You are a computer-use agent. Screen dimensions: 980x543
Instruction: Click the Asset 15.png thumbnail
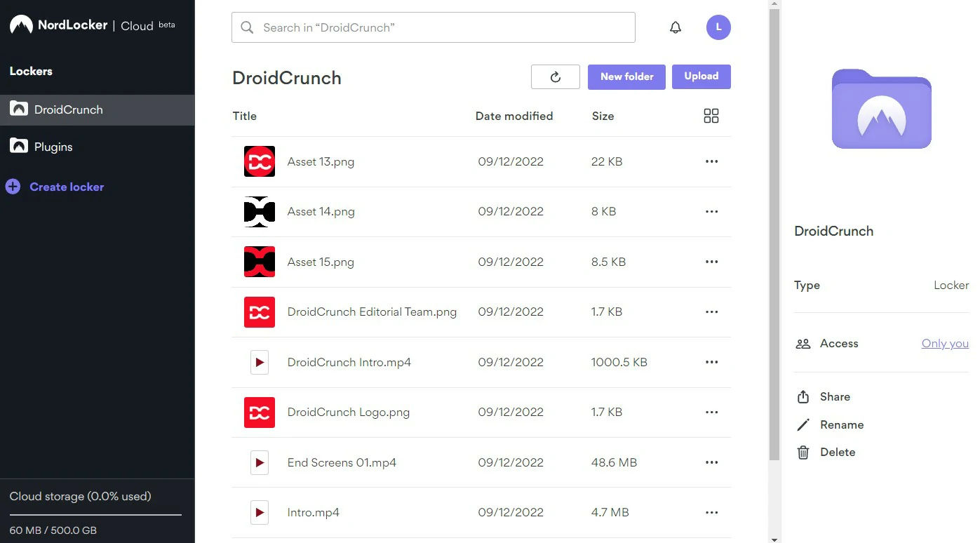pyautogui.click(x=260, y=262)
